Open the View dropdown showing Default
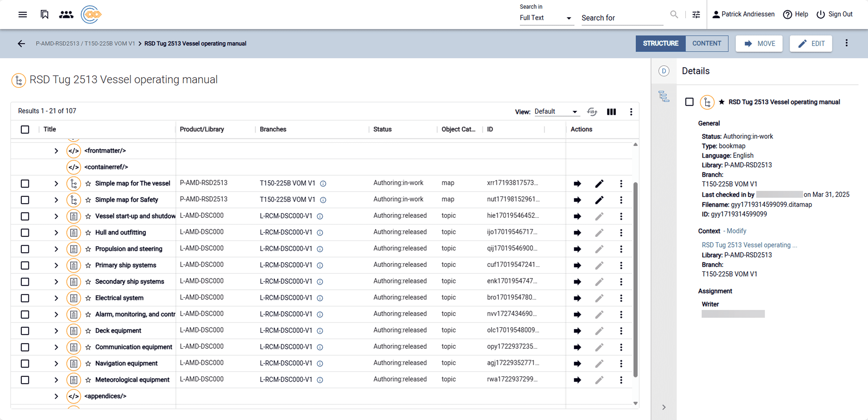Viewport: 868px width, 420px height. [556, 111]
